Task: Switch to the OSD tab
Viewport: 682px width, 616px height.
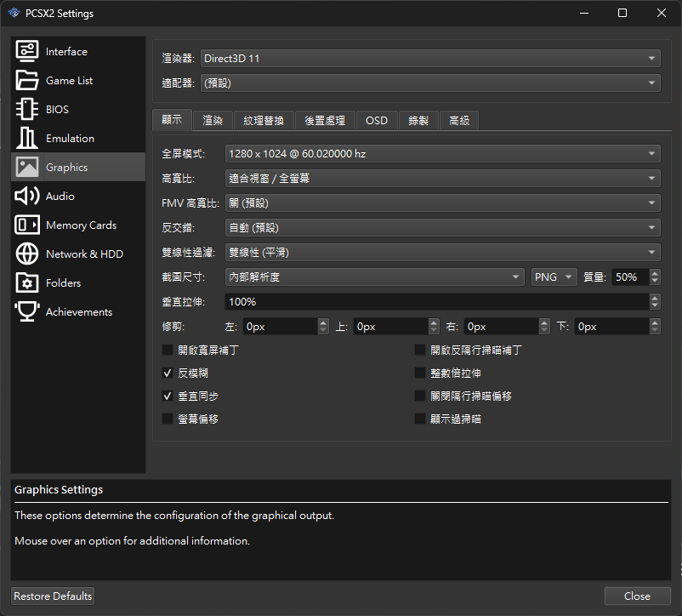Action: point(377,121)
